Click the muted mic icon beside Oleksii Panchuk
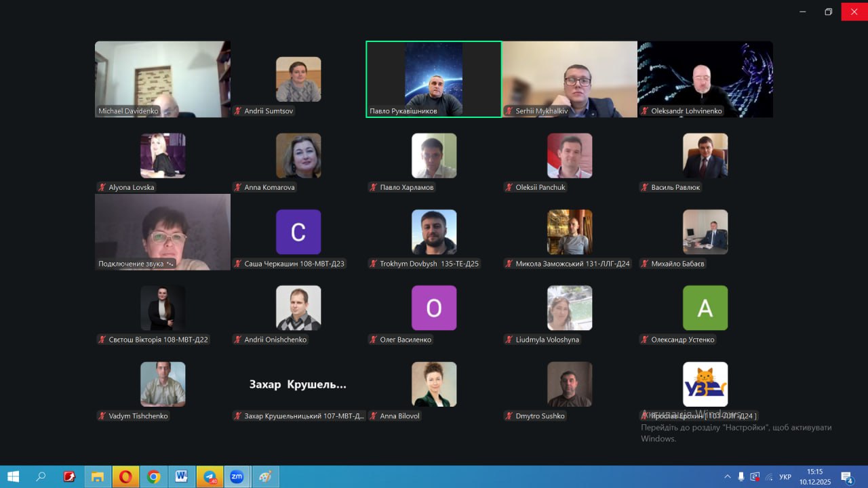Image resolution: width=868 pixels, height=488 pixels. [509, 188]
